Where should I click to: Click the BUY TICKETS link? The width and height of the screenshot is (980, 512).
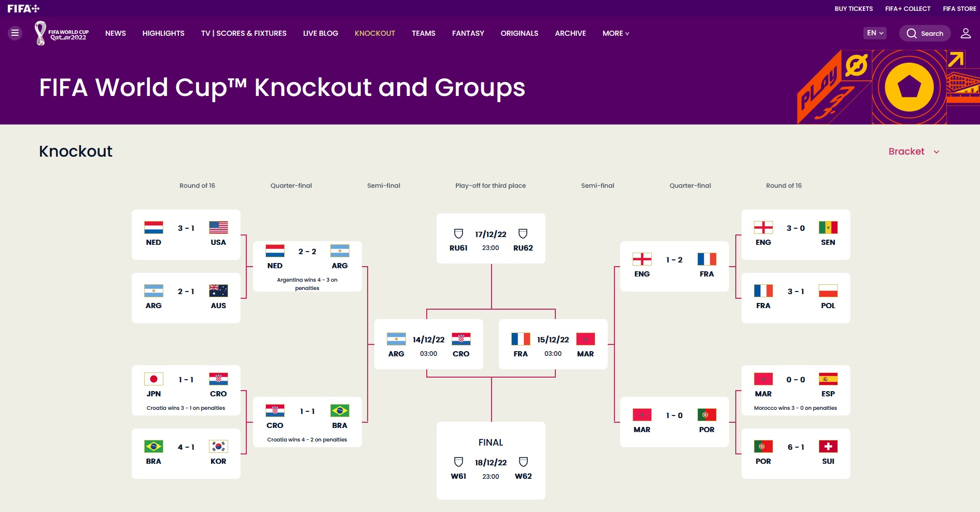coord(853,8)
